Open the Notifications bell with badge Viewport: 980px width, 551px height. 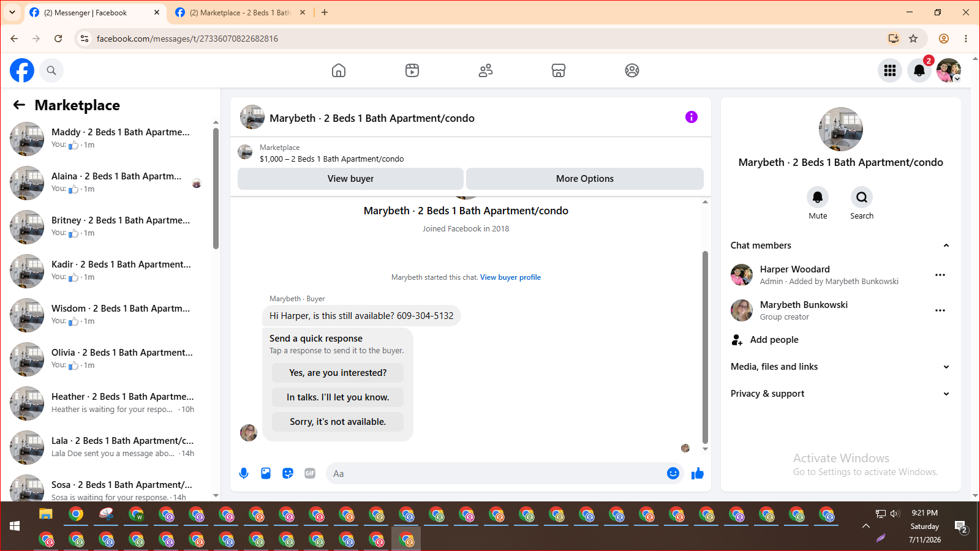pos(919,70)
